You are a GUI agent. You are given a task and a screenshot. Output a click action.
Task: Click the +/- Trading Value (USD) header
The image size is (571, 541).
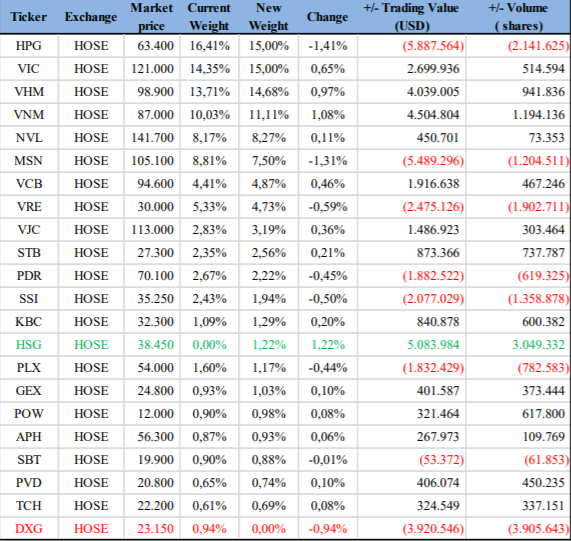coord(411,17)
